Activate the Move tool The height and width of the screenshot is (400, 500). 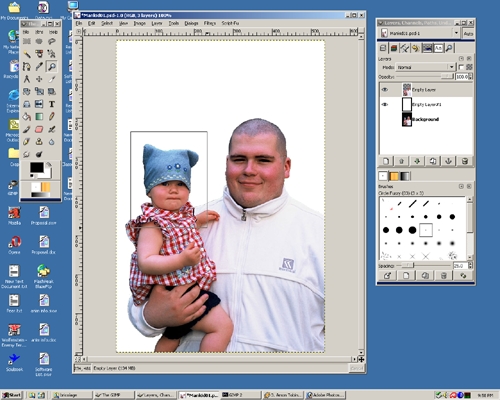[39, 79]
